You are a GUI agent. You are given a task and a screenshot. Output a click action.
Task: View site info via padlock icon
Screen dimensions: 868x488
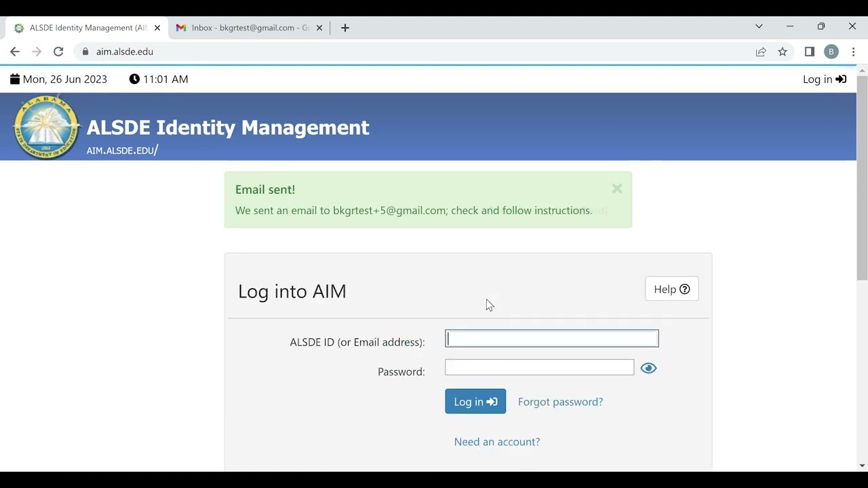[x=85, y=52]
